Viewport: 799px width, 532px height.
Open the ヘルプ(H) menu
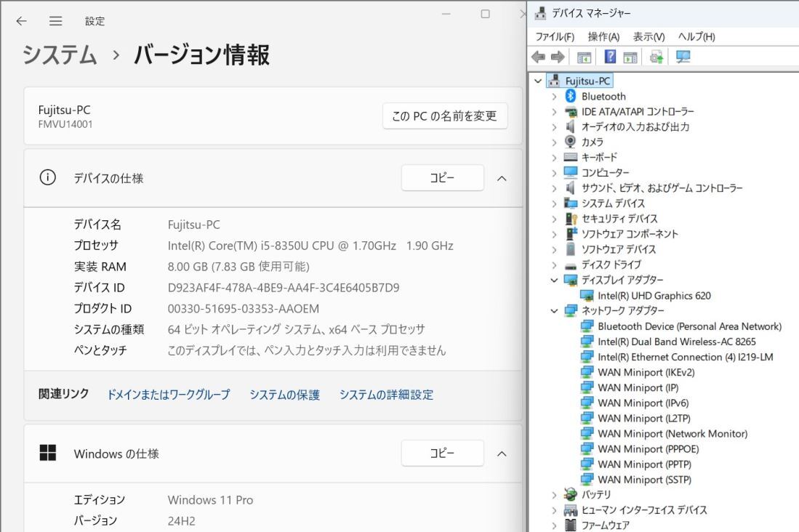(x=696, y=36)
